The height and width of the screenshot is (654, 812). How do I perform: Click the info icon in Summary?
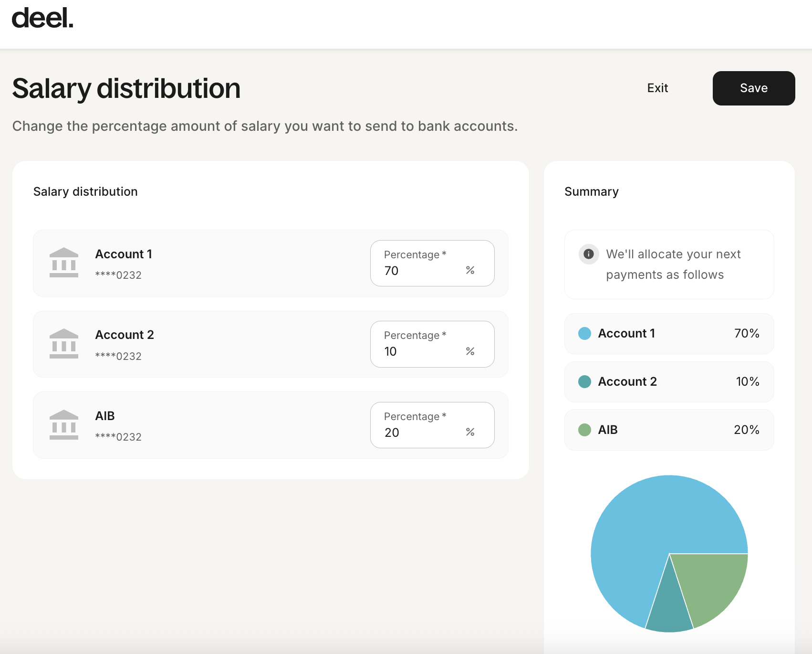coord(589,254)
